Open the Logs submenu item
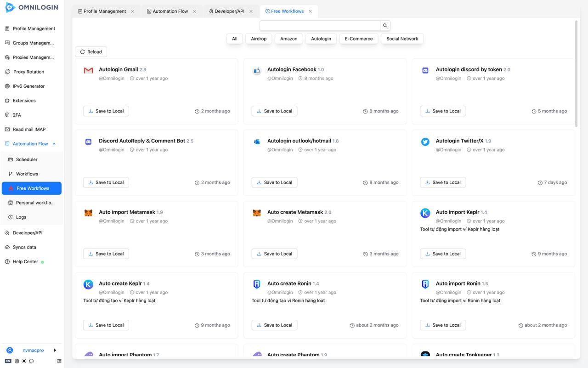Viewport: 588px width, 368px height. coord(32,217)
